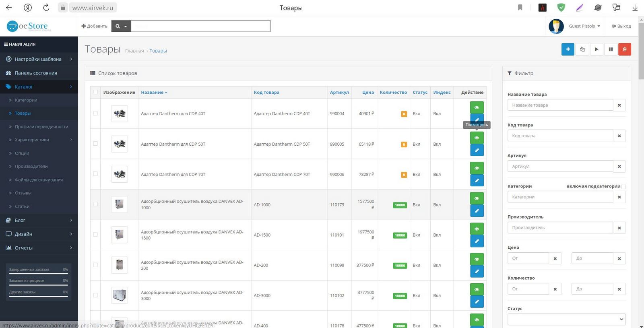This screenshot has width=644, height=328.
Task: Click the copy products icon button
Action: [582, 49]
